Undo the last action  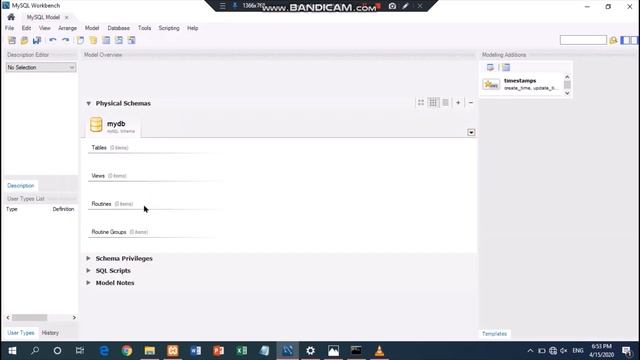click(53, 40)
